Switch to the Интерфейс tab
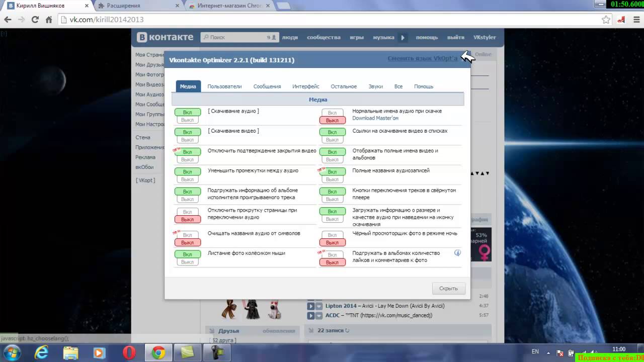Screen dimensions: 644x362 pos(306,86)
